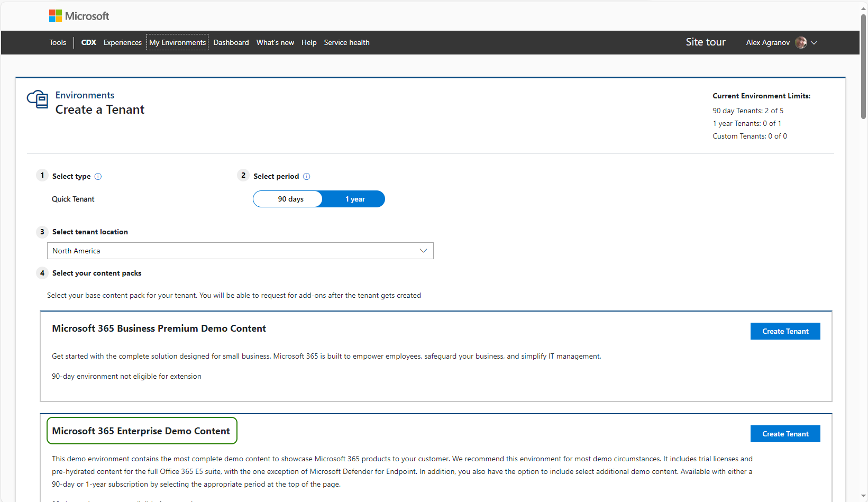Open the Tools menu
This screenshot has width=868, height=502.
(x=58, y=42)
